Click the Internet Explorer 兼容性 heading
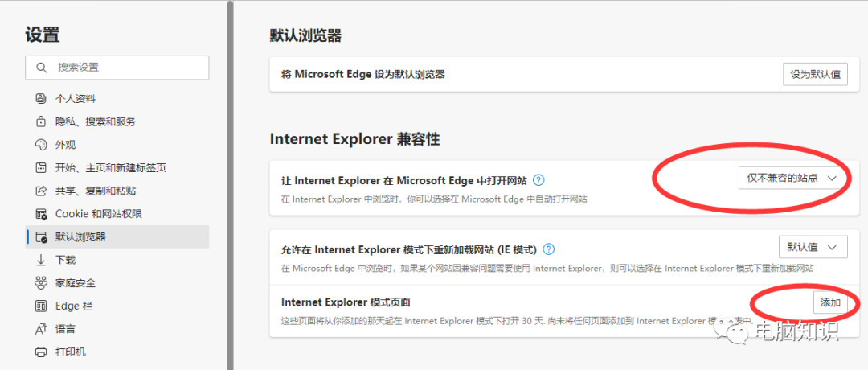 point(355,139)
